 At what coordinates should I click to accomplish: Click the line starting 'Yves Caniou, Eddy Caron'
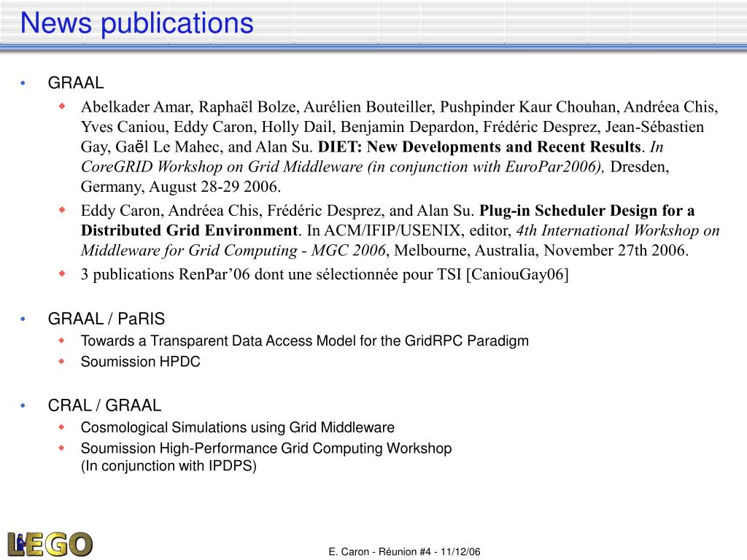392,127
